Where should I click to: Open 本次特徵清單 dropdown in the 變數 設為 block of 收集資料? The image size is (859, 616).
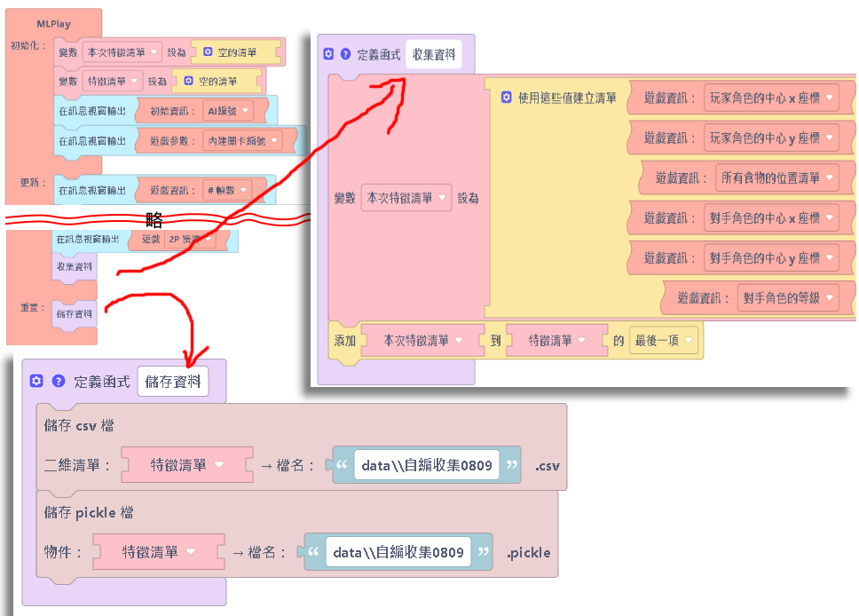click(406, 198)
